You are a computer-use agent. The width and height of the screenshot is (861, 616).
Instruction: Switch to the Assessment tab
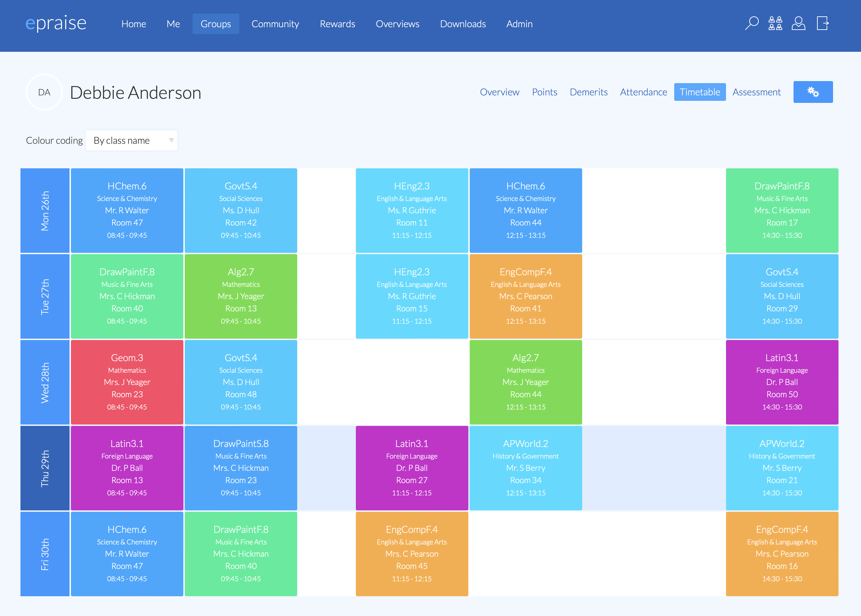point(756,92)
